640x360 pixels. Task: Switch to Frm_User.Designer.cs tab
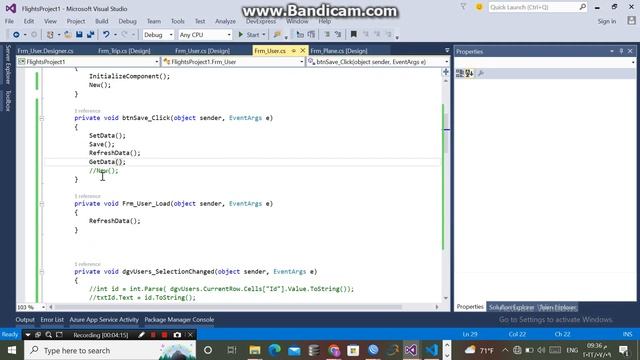pos(45,51)
